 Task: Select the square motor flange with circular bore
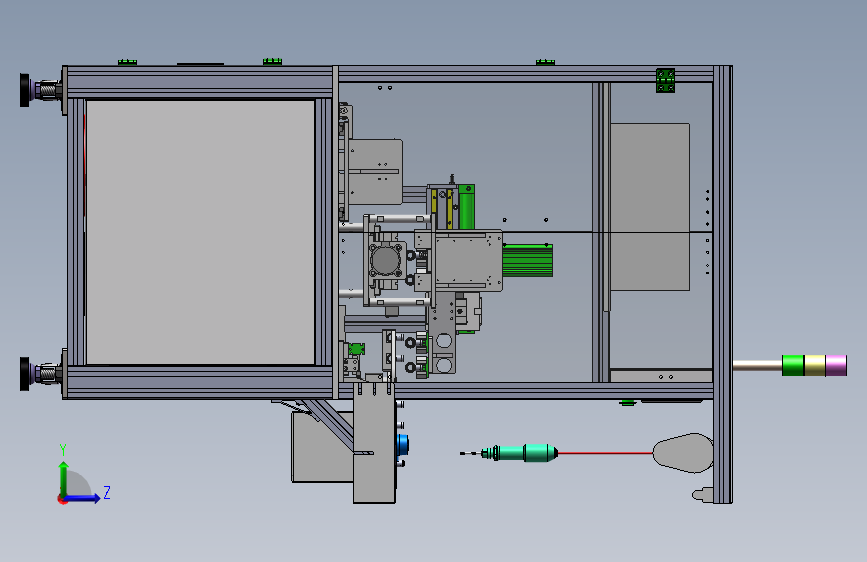coord(385,260)
